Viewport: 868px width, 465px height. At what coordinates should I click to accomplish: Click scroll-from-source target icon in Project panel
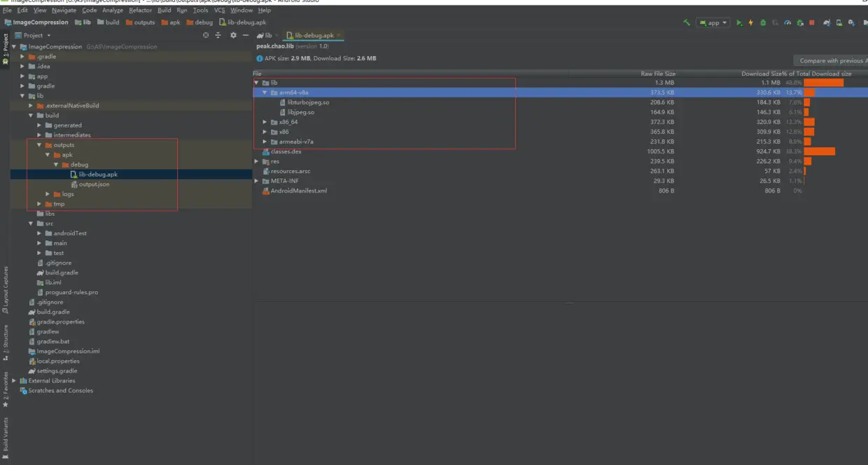click(206, 35)
